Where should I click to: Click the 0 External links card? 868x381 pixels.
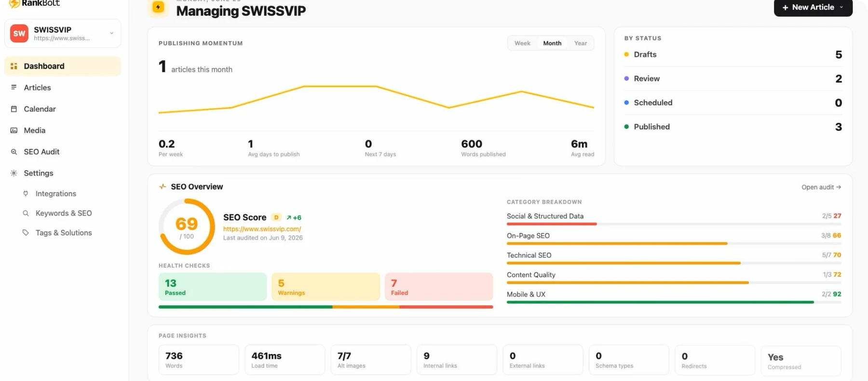click(542, 359)
